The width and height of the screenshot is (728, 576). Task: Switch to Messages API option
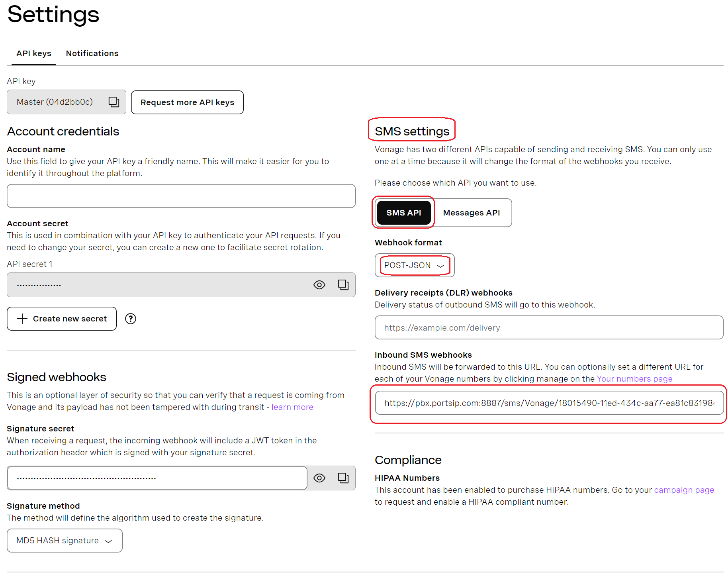[x=471, y=213]
